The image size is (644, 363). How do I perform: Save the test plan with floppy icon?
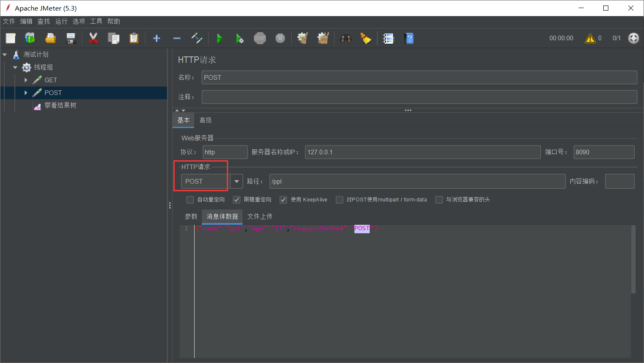click(x=71, y=38)
